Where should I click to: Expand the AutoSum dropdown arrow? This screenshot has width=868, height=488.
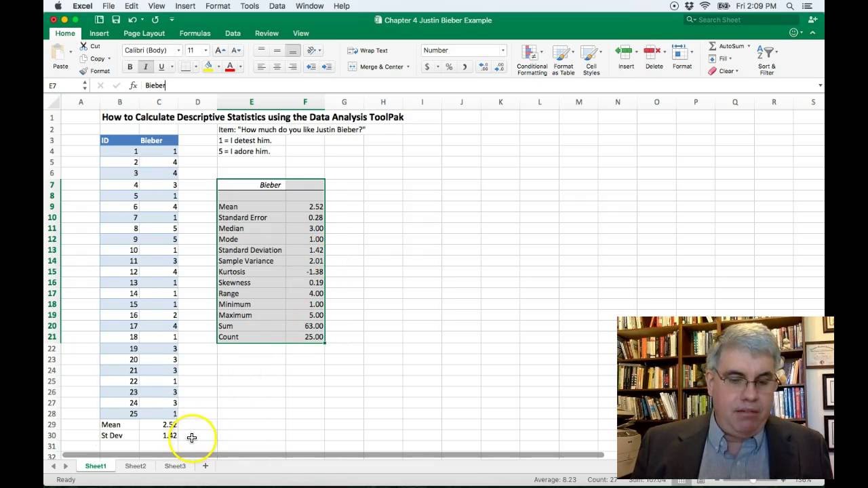tap(749, 46)
